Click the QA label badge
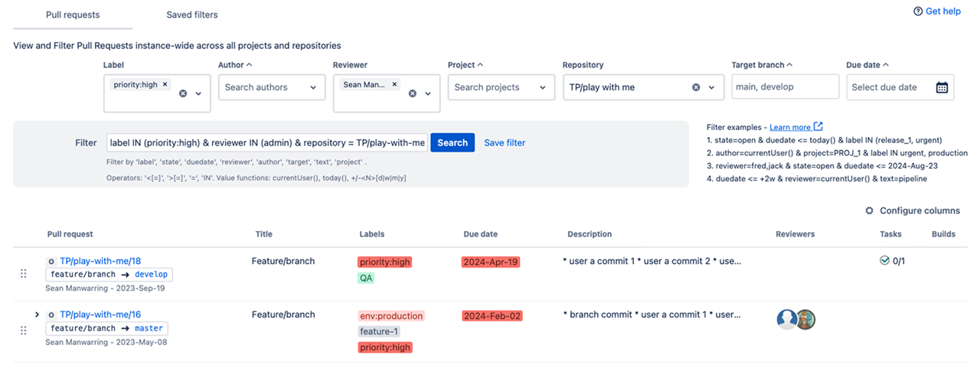The image size is (980, 365). point(366,278)
